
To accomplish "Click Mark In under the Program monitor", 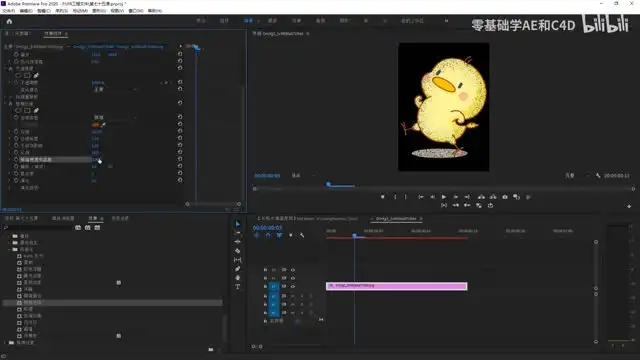I will (x=395, y=197).
